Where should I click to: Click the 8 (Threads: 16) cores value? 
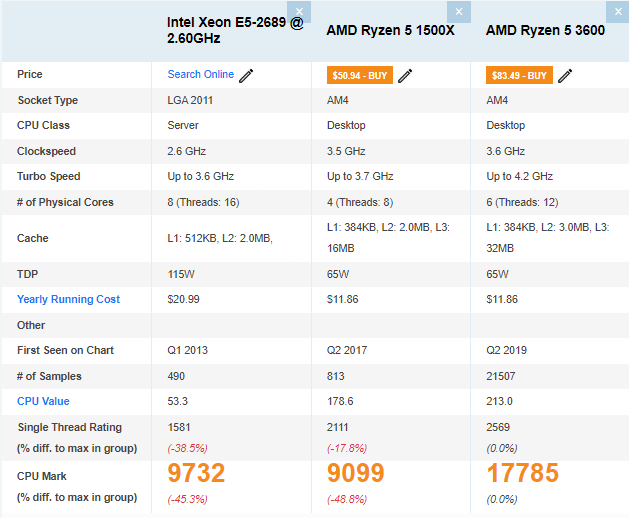pos(203,202)
